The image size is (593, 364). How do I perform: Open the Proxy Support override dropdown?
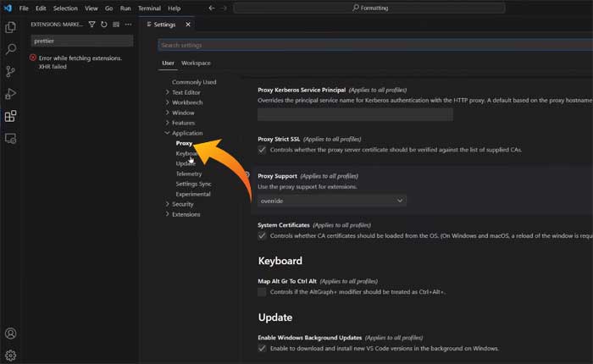click(332, 201)
